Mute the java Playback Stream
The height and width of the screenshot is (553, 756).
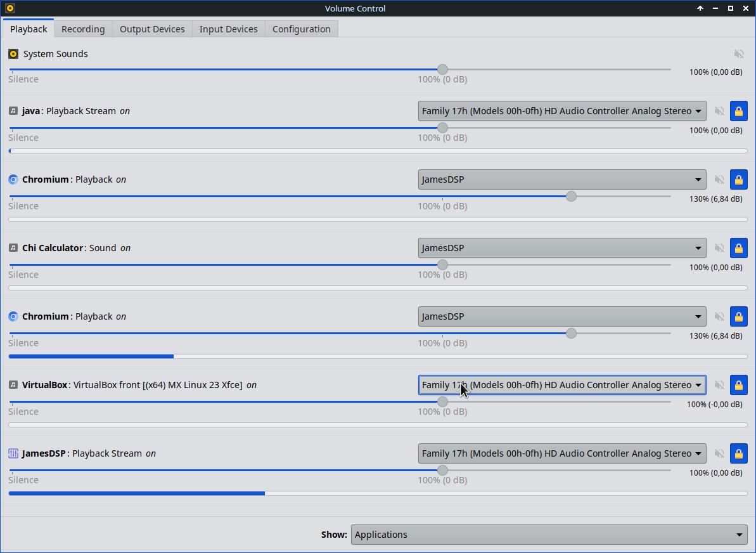[719, 111]
